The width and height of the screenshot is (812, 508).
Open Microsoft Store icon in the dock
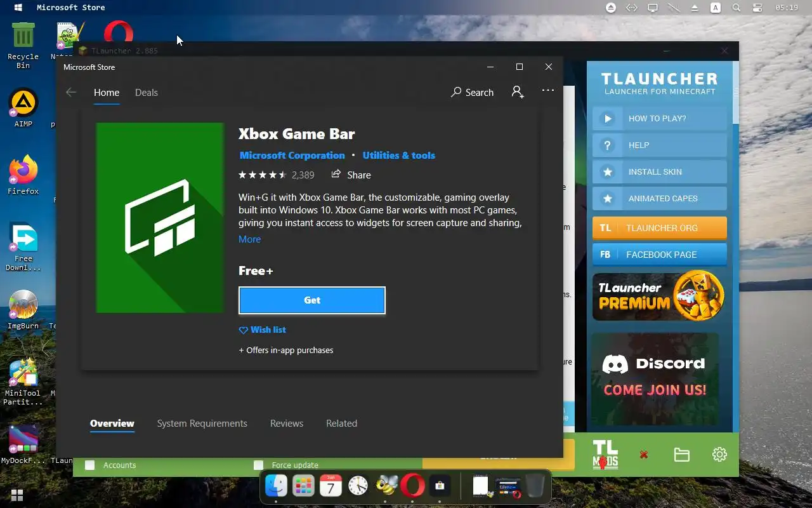tap(440, 486)
